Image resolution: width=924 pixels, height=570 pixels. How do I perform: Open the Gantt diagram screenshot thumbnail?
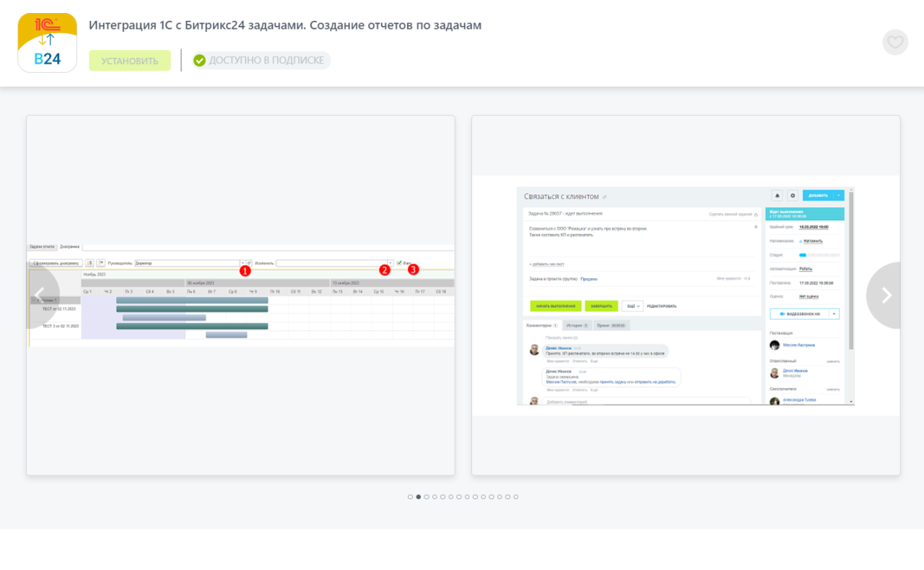pyautogui.click(x=241, y=295)
